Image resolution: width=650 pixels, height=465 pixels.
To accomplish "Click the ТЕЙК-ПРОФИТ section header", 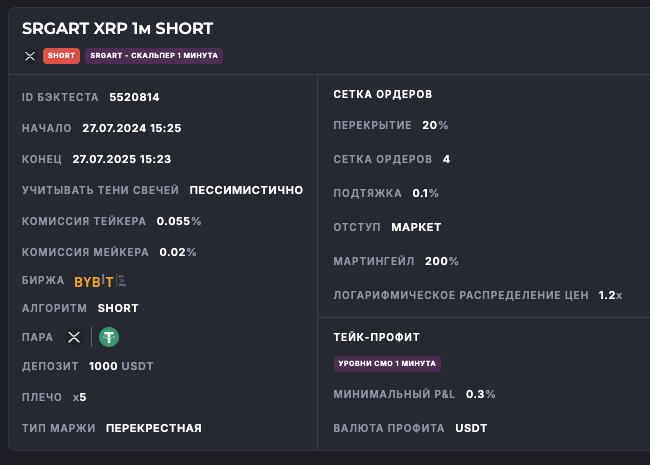I will coord(376,337).
